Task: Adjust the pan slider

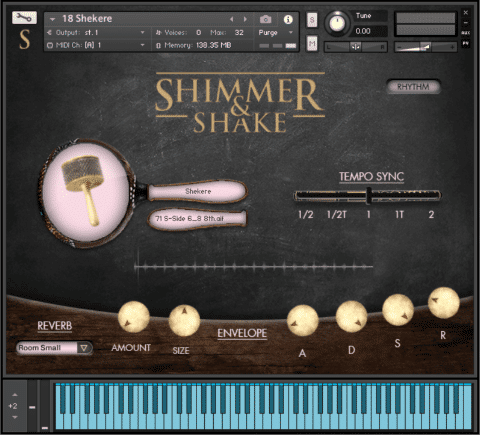Action: point(355,47)
